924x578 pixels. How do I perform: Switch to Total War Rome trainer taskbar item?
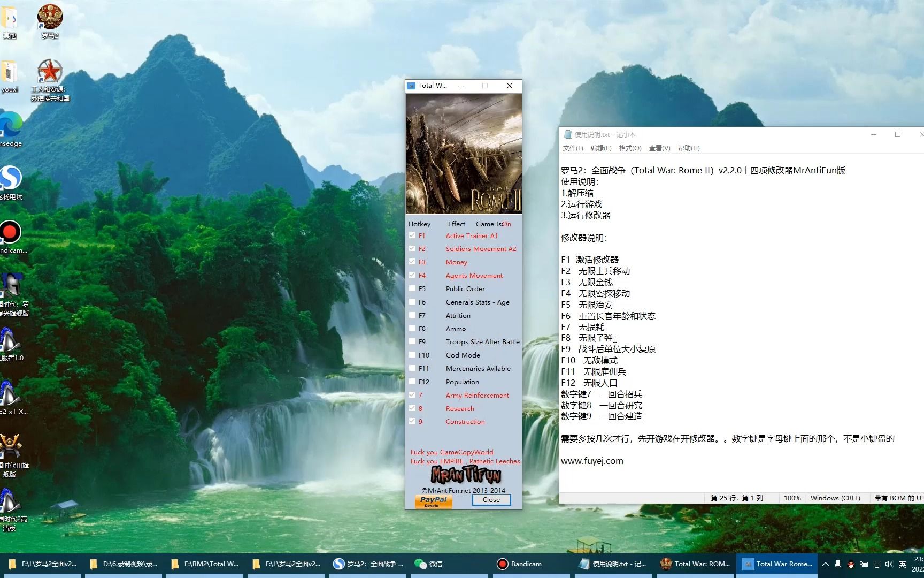pos(777,564)
